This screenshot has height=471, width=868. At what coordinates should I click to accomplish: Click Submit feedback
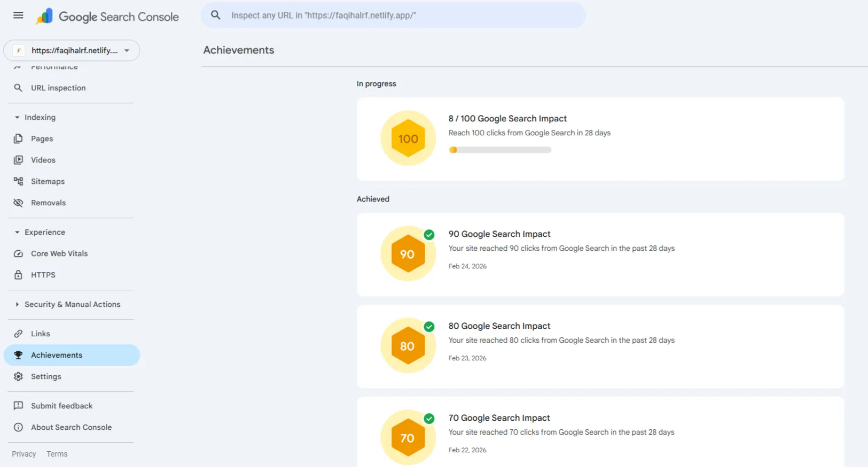(61, 406)
